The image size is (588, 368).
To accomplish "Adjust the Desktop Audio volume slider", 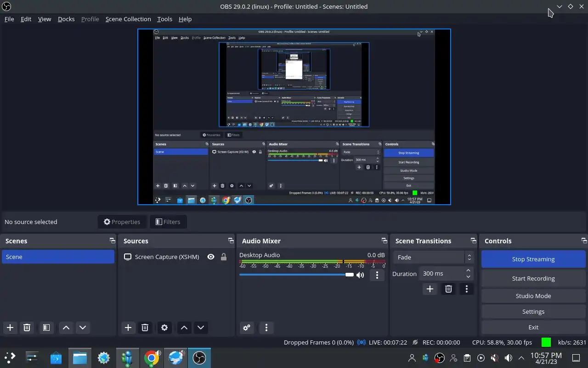I will pyautogui.click(x=296, y=275).
